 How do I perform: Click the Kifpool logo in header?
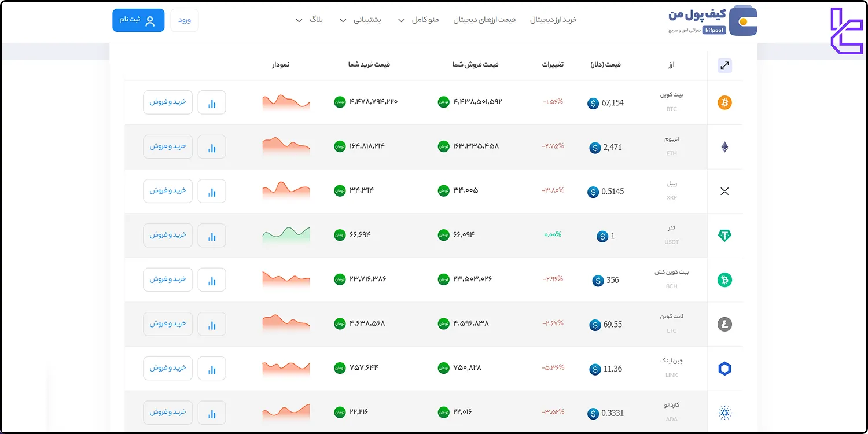[x=713, y=21]
